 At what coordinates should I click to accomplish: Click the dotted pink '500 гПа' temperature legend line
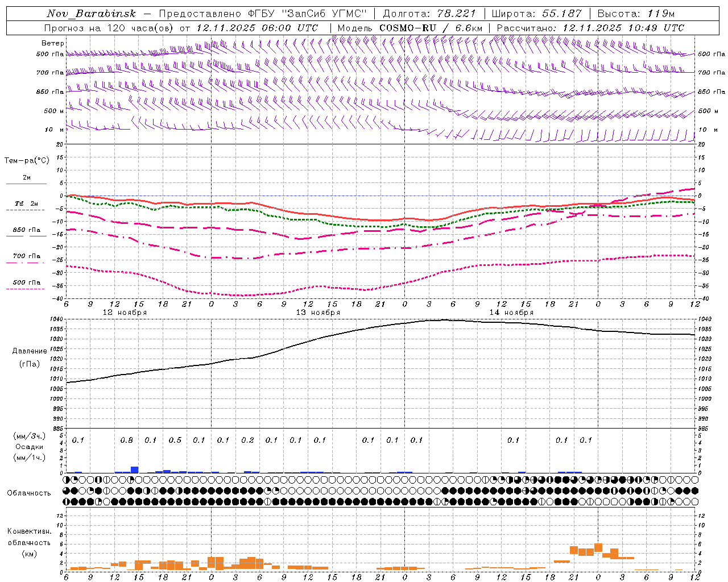[x=25, y=289]
